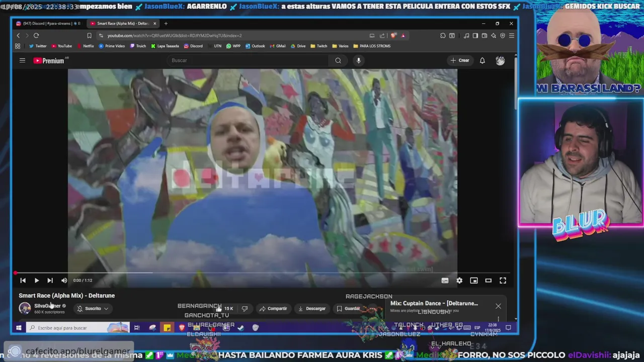Click the taskbar search box
The image size is (644, 362).
(x=77, y=328)
